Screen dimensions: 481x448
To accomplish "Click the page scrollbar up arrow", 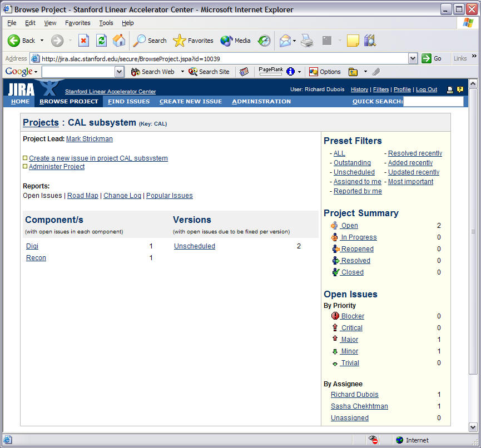I will pyautogui.click(x=473, y=83).
